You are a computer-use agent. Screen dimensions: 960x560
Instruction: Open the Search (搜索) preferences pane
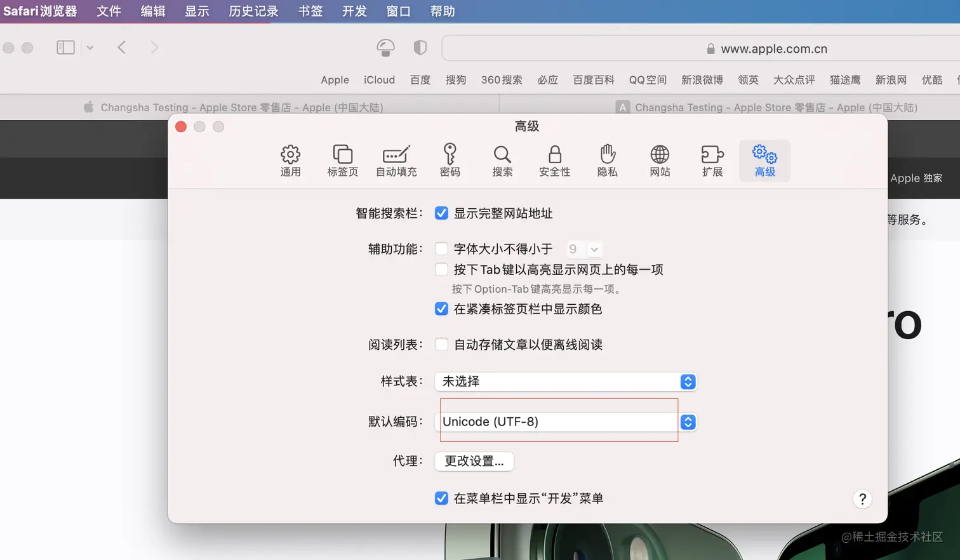502,161
